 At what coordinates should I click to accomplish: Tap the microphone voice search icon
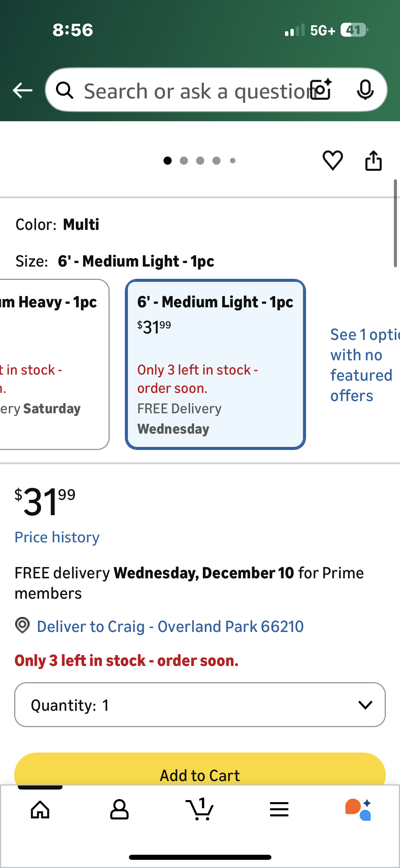tap(365, 90)
